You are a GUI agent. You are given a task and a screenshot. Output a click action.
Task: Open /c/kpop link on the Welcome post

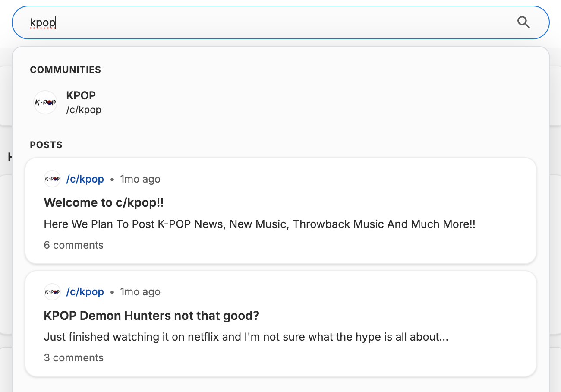click(x=85, y=179)
